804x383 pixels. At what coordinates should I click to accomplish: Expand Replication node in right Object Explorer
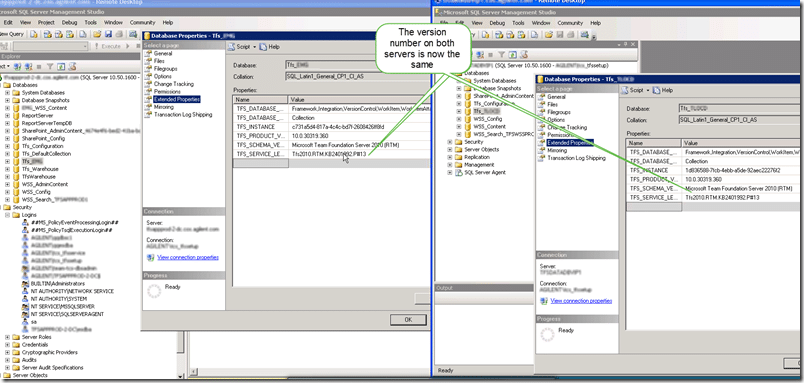450,157
